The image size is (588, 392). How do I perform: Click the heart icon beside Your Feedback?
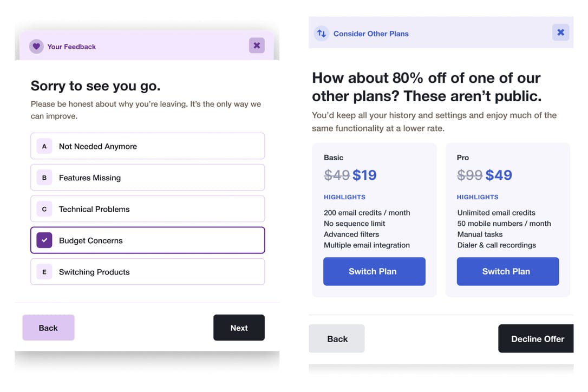pos(36,47)
